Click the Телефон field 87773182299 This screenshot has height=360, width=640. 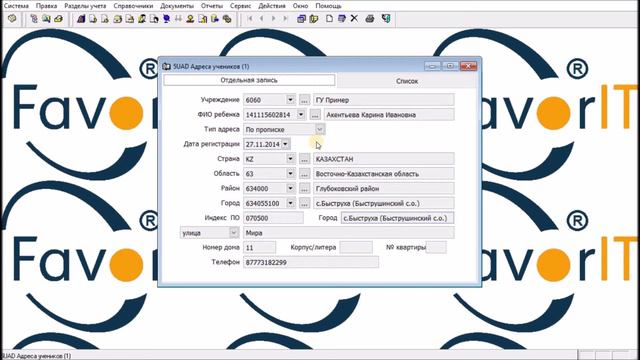(311, 262)
